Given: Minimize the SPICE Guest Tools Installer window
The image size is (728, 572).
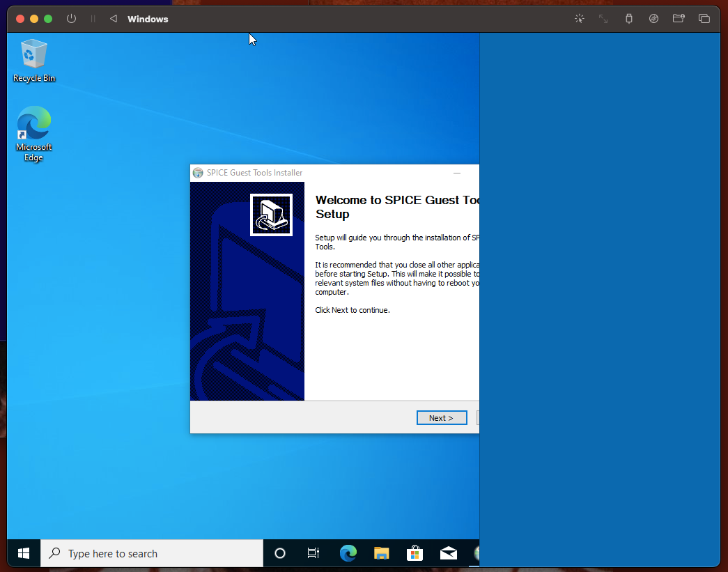Looking at the screenshot, I should (457, 173).
